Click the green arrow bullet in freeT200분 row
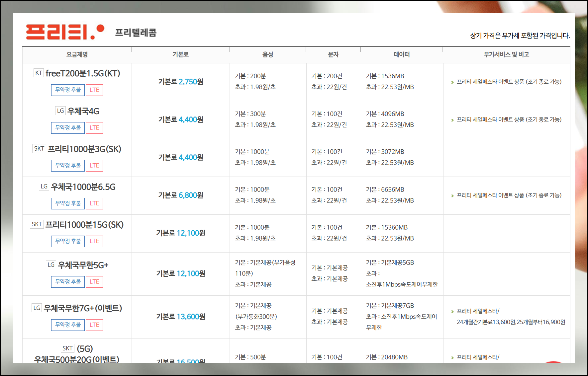 click(452, 82)
